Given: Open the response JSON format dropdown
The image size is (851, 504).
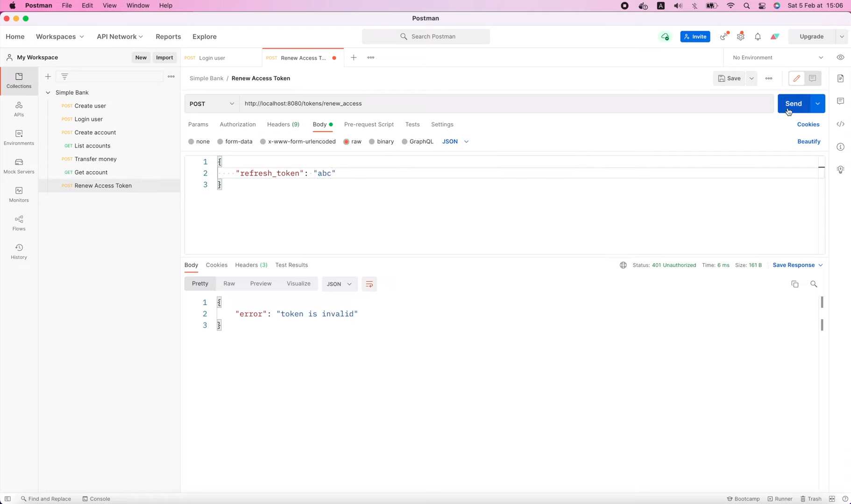Looking at the screenshot, I should (x=340, y=284).
